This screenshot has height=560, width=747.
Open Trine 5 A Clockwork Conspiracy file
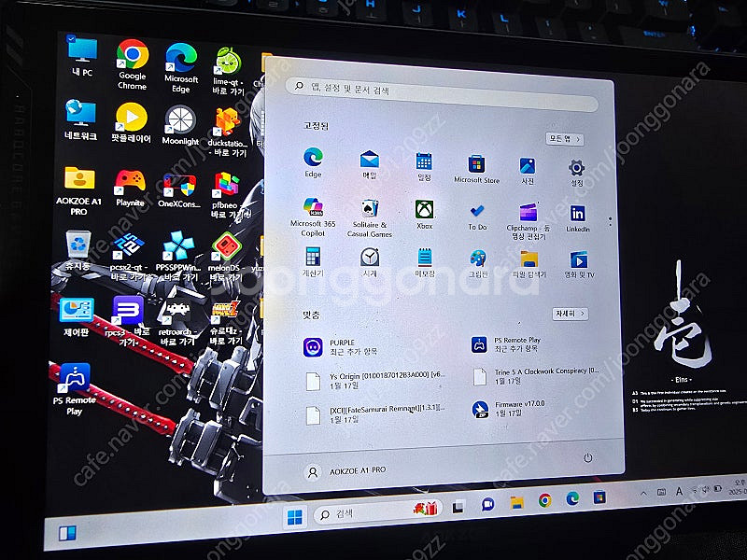[536, 376]
